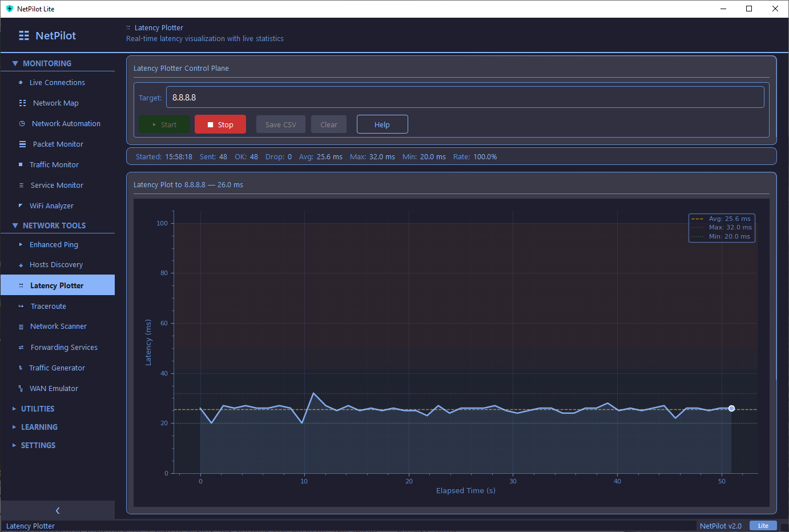Open the WAN Emulator

(x=53, y=388)
